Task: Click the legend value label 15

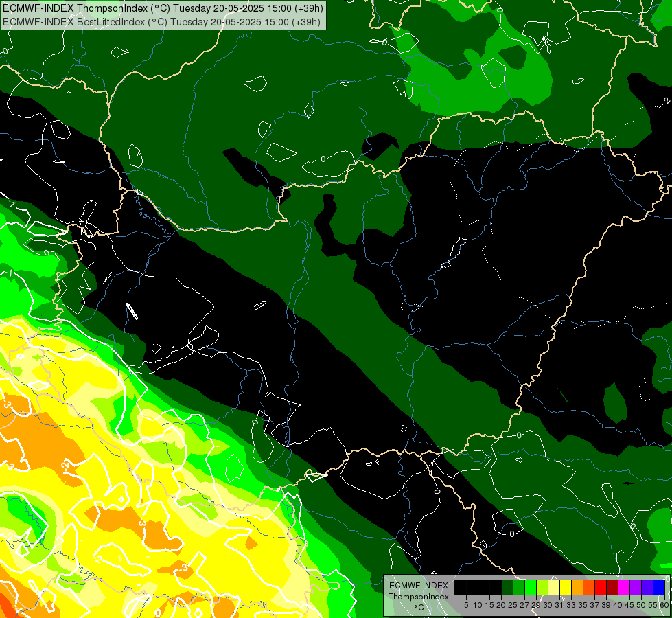Action: coord(489,605)
